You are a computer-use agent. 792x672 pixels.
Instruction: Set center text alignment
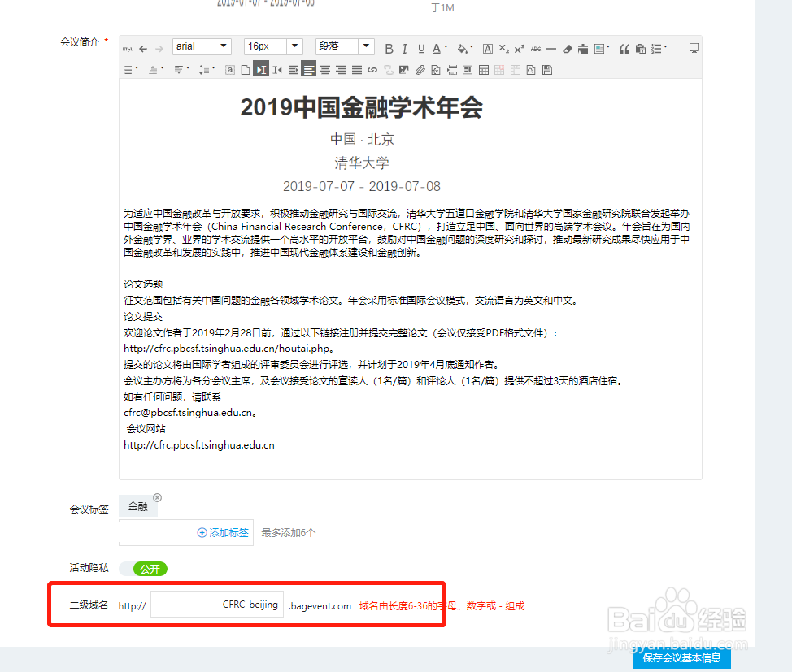[x=324, y=70]
